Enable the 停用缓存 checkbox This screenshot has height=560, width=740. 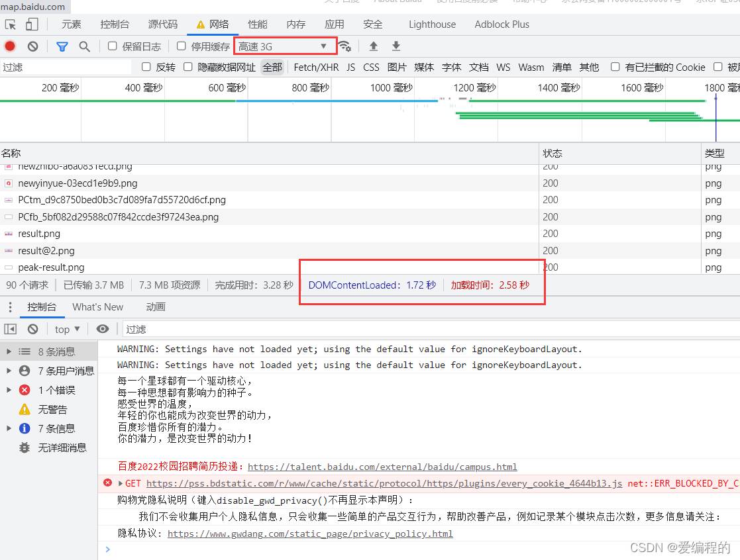[182, 46]
